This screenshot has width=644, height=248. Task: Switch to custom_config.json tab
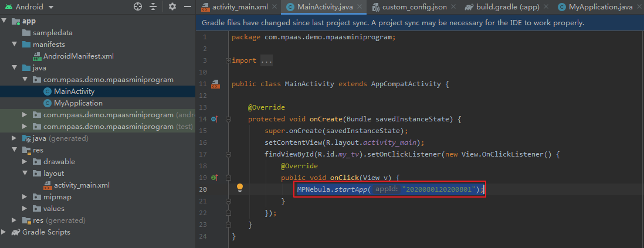pos(415,7)
